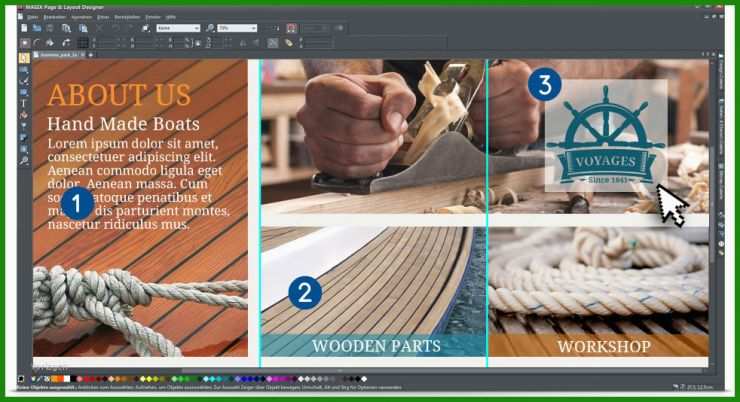Open the zoom percentage dropdown
Screen dimensions: 740x402
pyautogui.click(x=253, y=28)
